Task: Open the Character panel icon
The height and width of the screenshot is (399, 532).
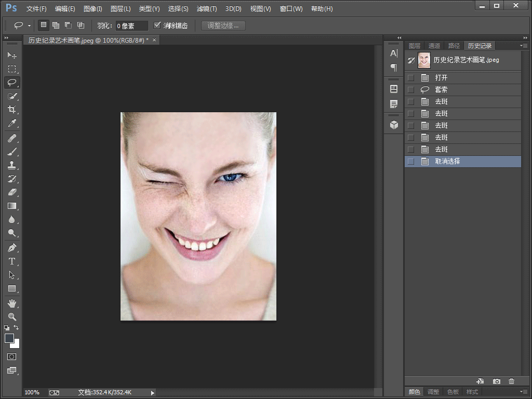Action: coord(394,54)
